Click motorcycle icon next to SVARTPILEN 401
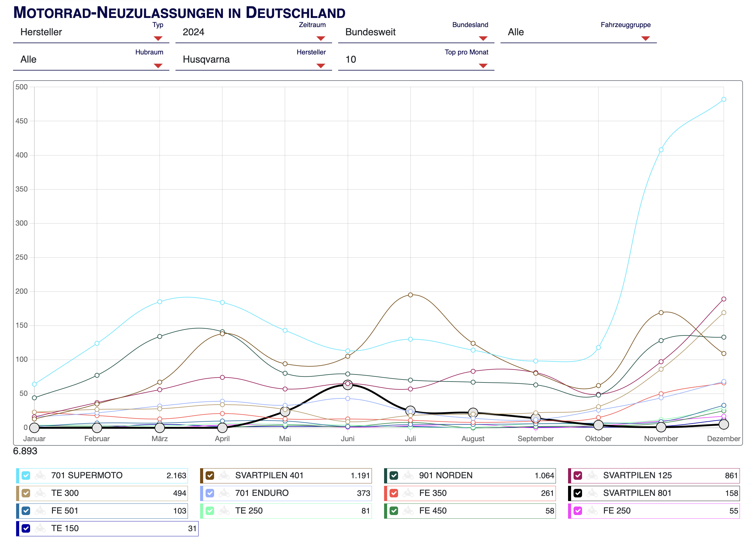The height and width of the screenshot is (543, 756). coord(224,476)
